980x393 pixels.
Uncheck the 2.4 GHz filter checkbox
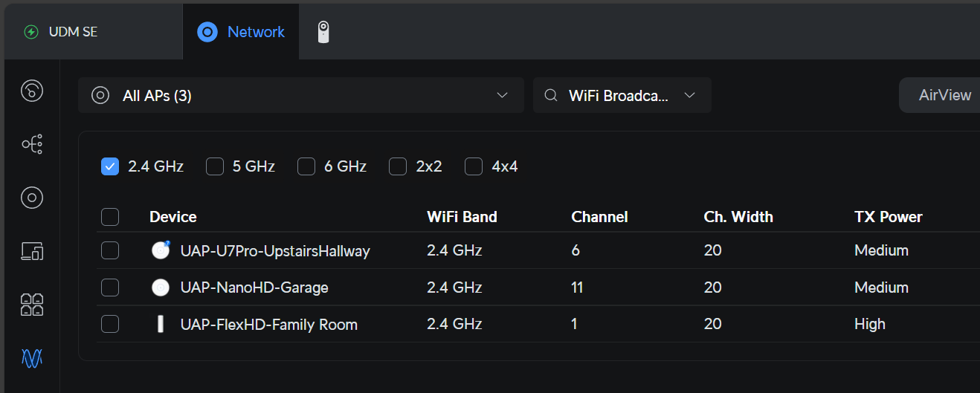tap(110, 166)
